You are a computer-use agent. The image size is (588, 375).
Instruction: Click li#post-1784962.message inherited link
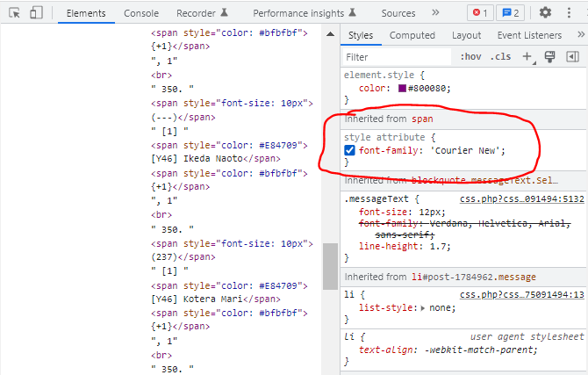[474, 277]
